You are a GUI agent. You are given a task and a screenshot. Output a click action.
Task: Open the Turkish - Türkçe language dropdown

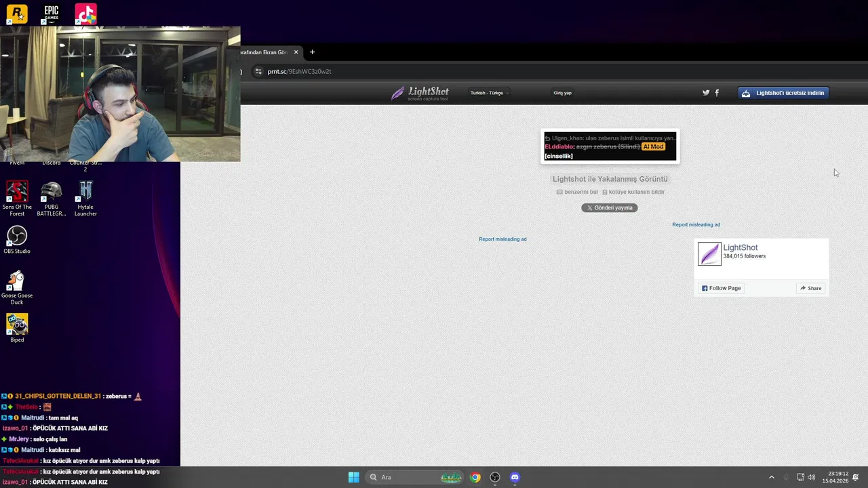(x=489, y=93)
